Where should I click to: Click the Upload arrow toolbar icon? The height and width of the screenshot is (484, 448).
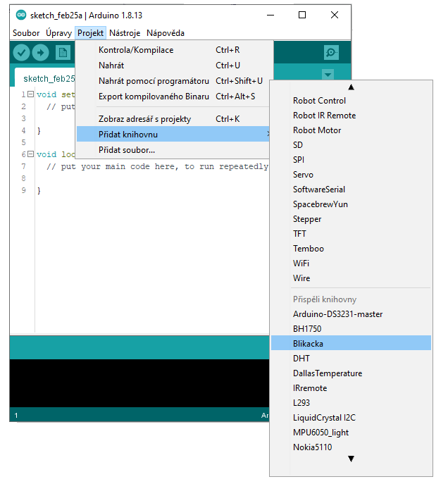pos(40,53)
